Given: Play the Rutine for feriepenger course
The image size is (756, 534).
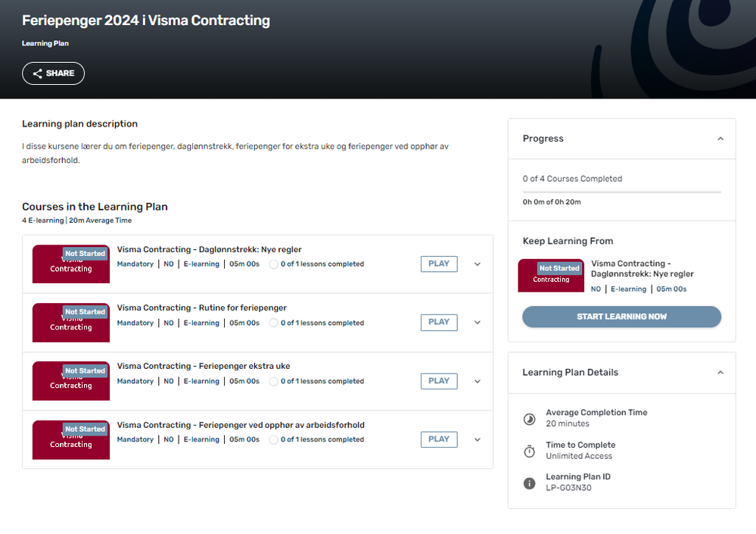Looking at the screenshot, I should [x=439, y=322].
